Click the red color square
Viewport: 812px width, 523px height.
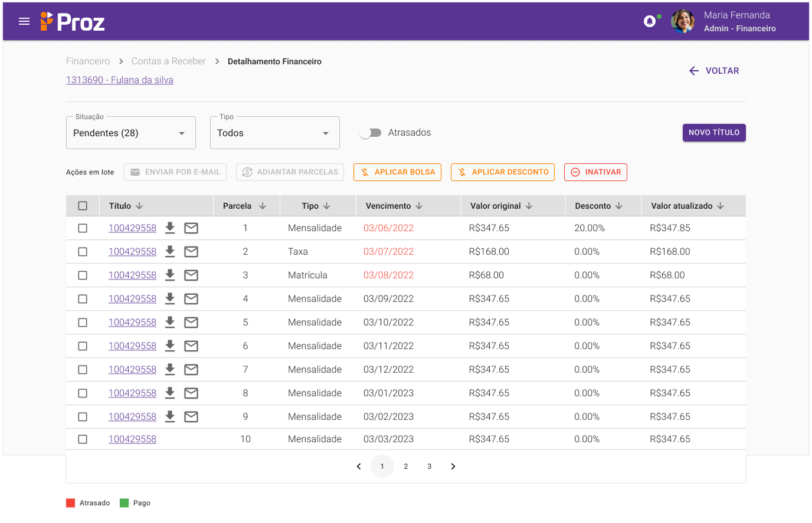tap(71, 503)
